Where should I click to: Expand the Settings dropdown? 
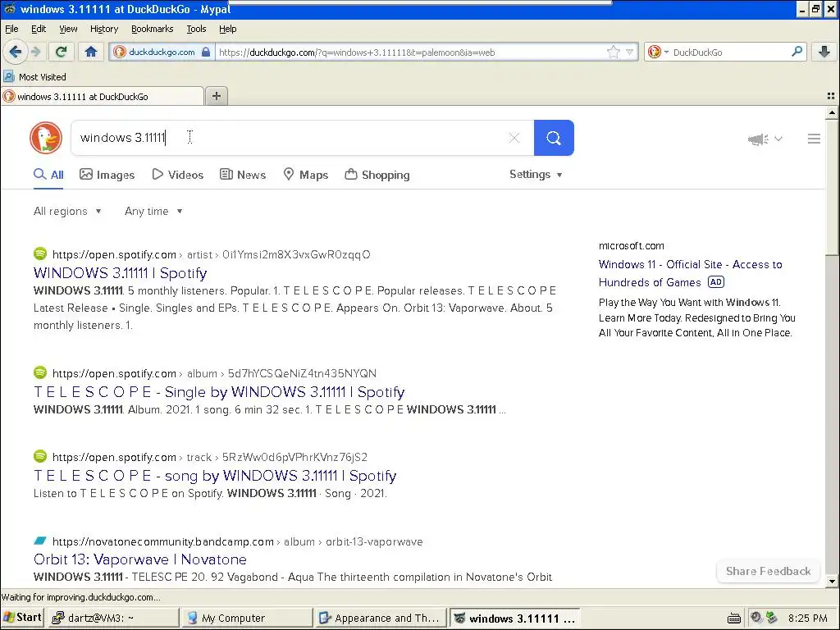536,174
